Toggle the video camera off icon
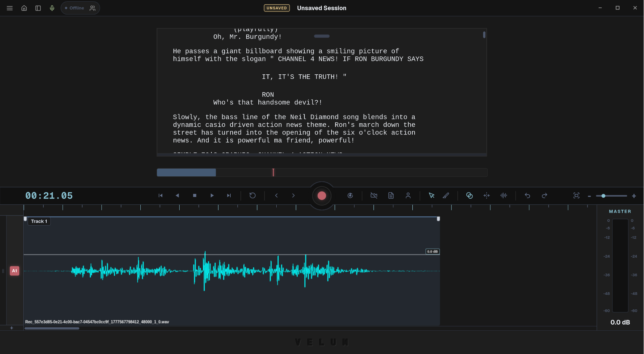Image resolution: width=644 pixels, height=354 pixels. coord(374,196)
